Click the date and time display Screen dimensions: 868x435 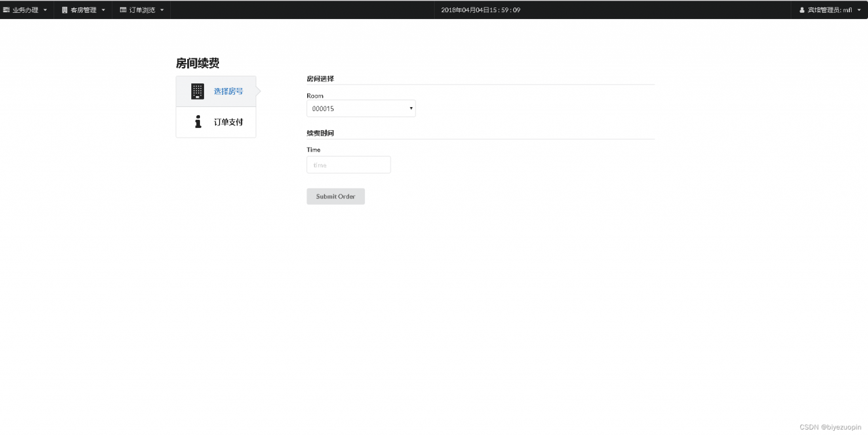(480, 10)
